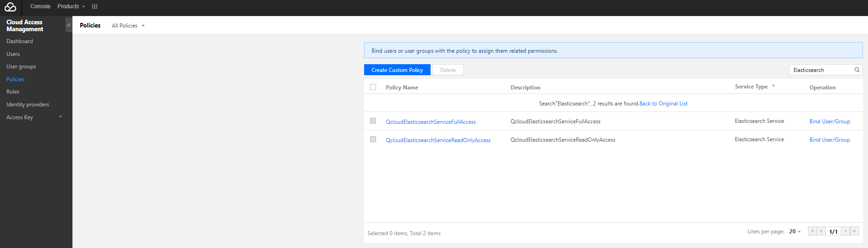The image size is (868, 248).
Task: Collapse the sidebar with the double-chevron icon
Action: pos(69,25)
